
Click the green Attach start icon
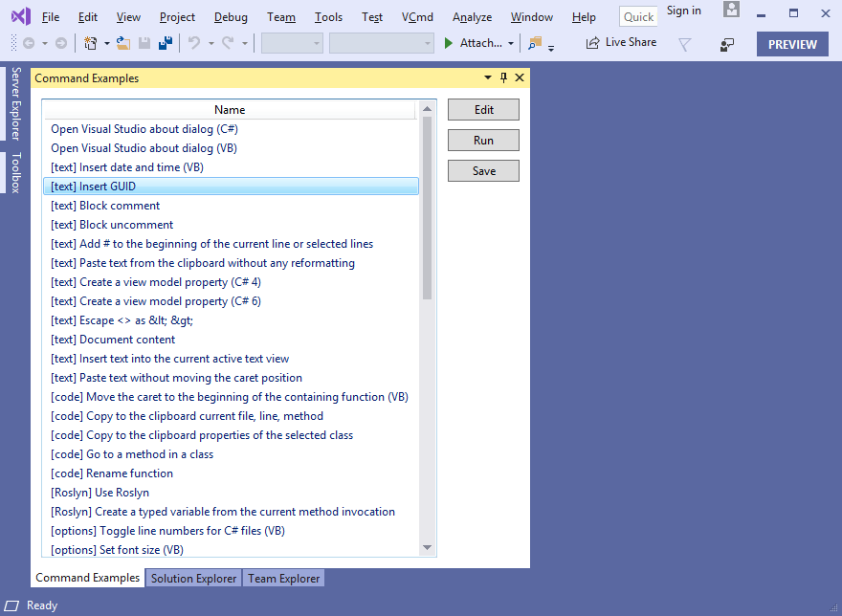point(449,43)
